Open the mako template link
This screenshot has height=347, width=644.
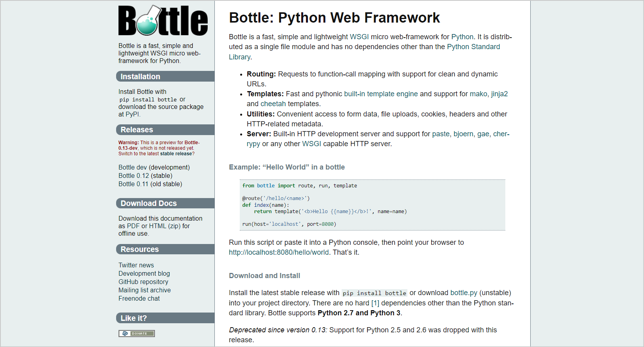point(478,94)
